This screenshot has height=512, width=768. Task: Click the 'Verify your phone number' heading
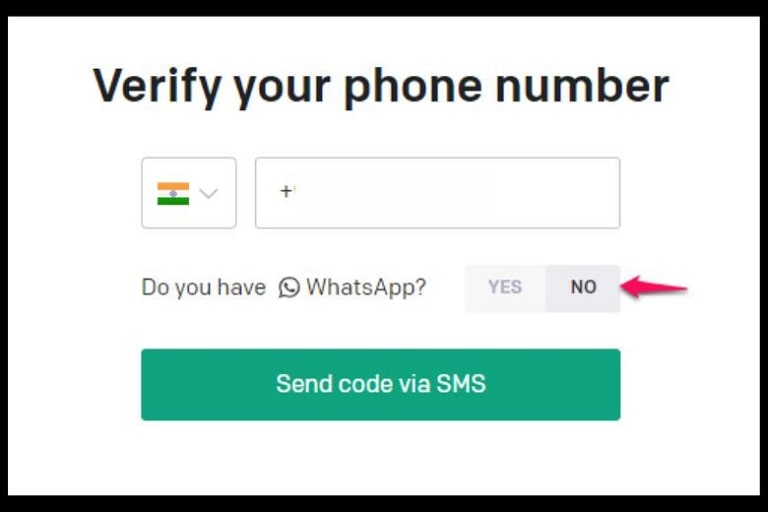point(381,86)
